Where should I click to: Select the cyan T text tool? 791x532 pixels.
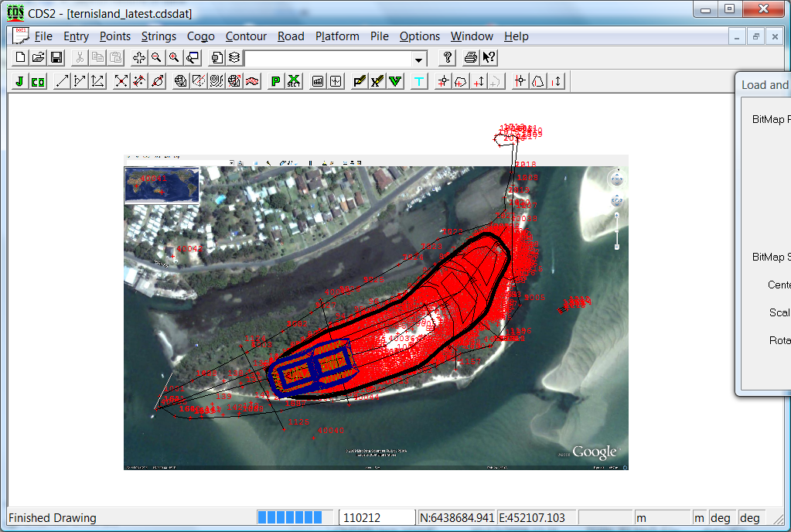click(419, 81)
